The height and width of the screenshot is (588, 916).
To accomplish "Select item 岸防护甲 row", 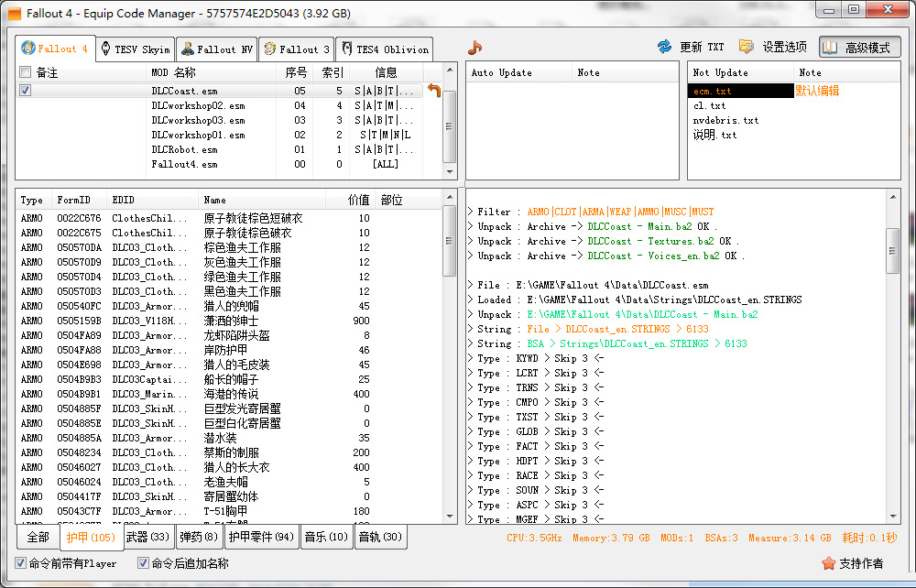I will click(x=229, y=350).
